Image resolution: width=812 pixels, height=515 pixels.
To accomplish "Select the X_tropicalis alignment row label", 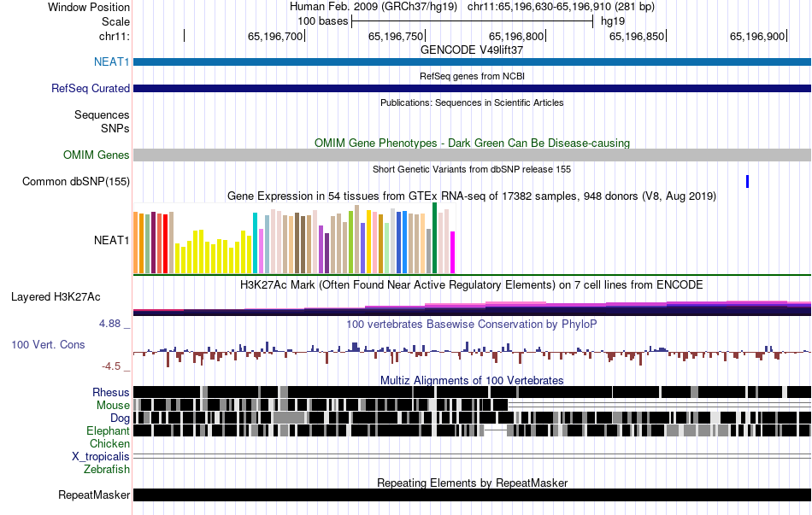I will pos(101,457).
